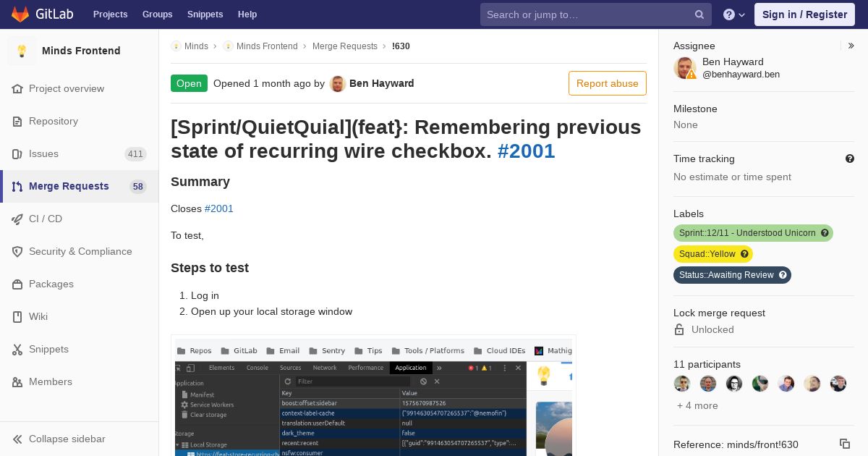The image size is (868, 456).
Task: Click the GitLab fox logo
Action: coord(20,14)
